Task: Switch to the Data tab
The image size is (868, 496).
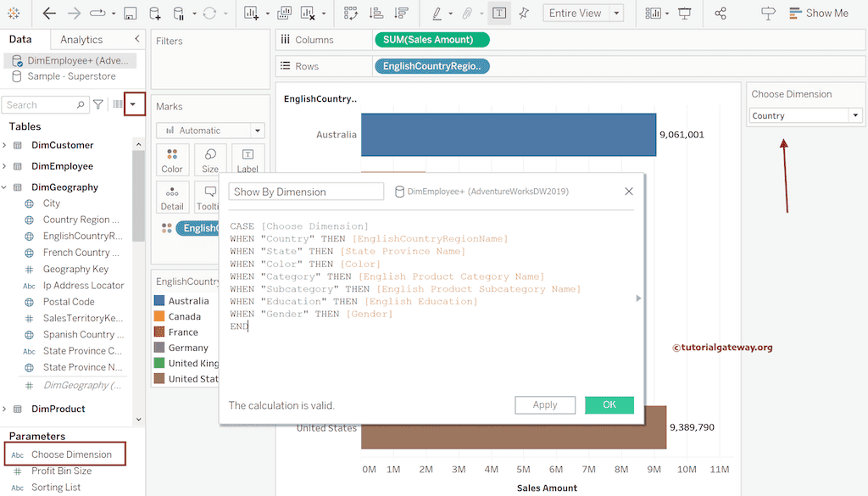Action: (x=20, y=39)
